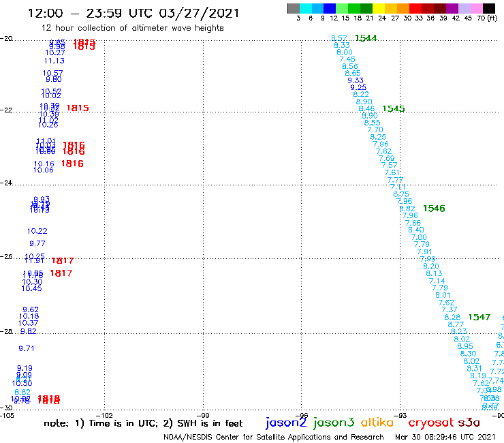The width and height of the screenshot is (504, 443).
Task: Select the cyan legend swatch above 6
Action: point(306,8)
